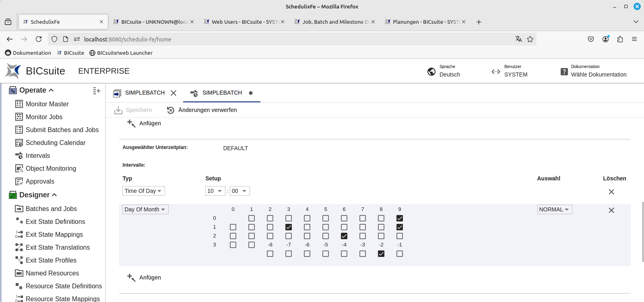Uncheck the -2 day checkbox

click(381, 254)
